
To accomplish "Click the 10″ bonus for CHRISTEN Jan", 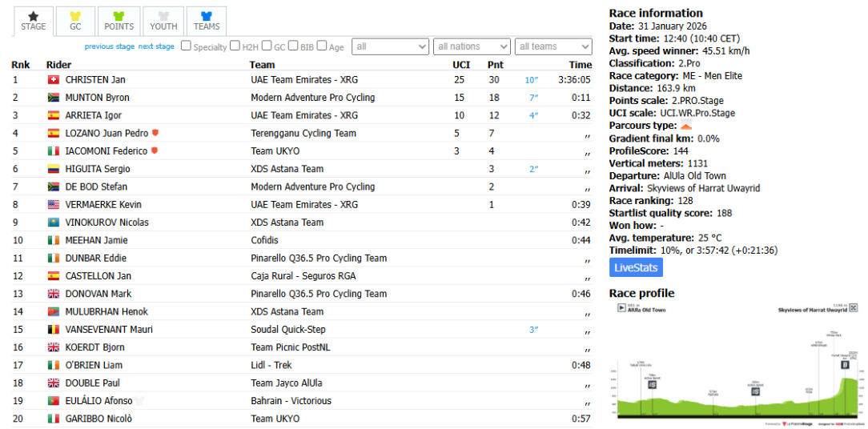I will coord(532,80).
